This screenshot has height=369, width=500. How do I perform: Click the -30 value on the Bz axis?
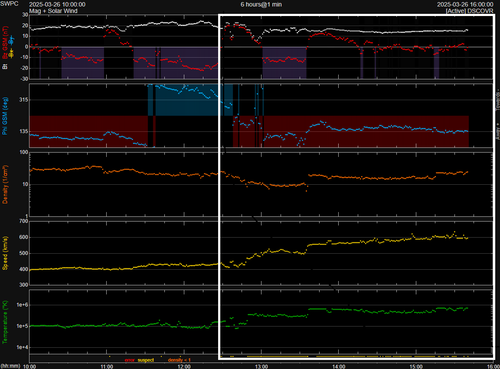click(x=25, y=79)
